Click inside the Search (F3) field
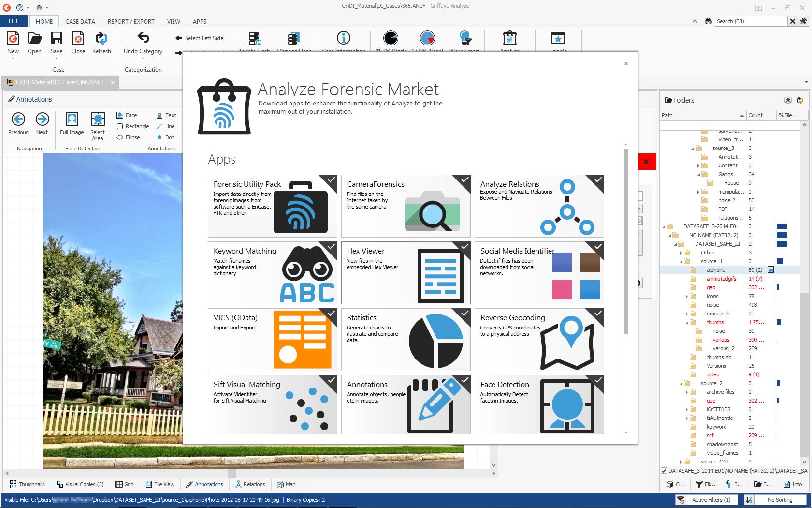The height and width of the screenshot is (508, 812). (x=749, y=21)
